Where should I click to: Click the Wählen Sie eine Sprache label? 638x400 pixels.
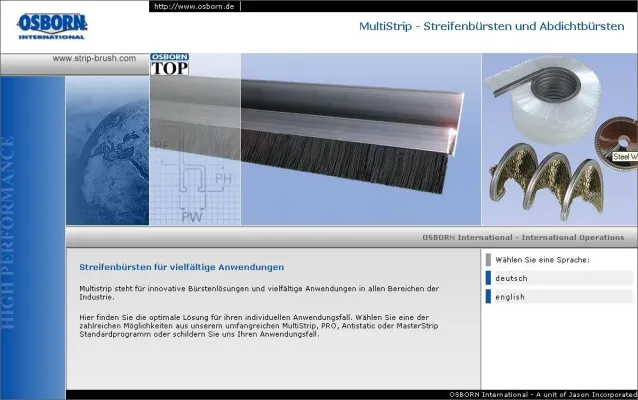click(542, 260)
